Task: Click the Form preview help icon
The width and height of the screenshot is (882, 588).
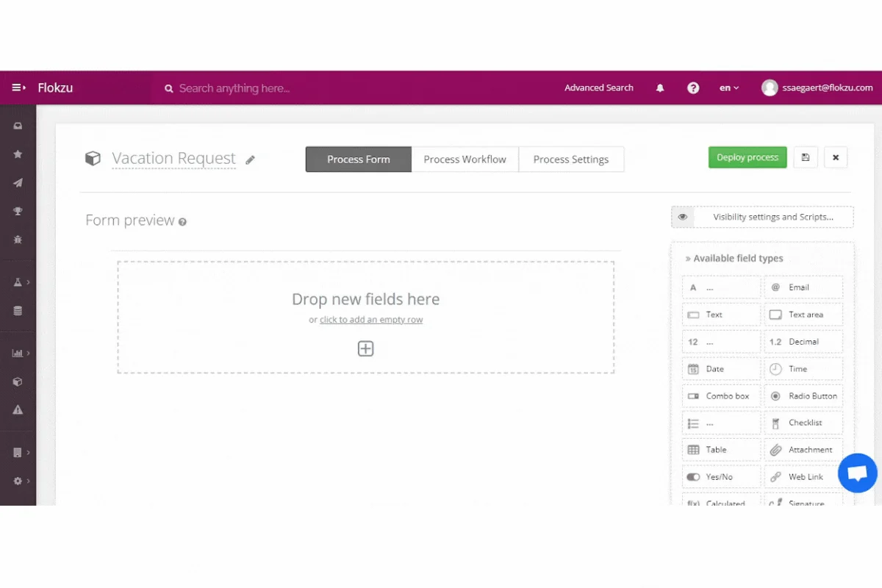Action: click(x=182, y=222)
